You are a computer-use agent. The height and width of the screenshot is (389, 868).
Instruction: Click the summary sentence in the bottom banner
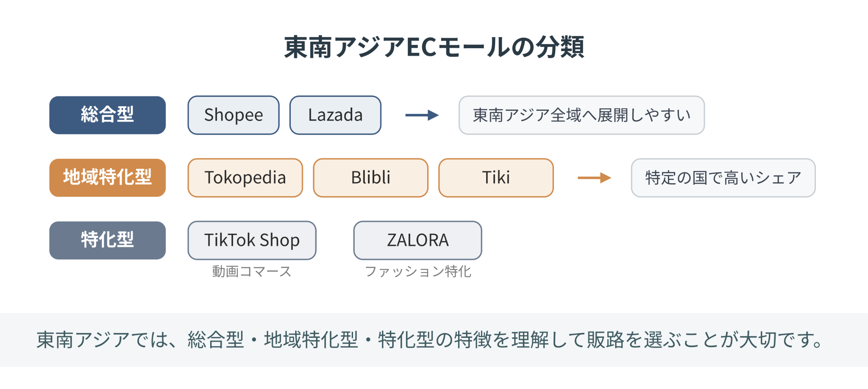click(x=430, y=340)
